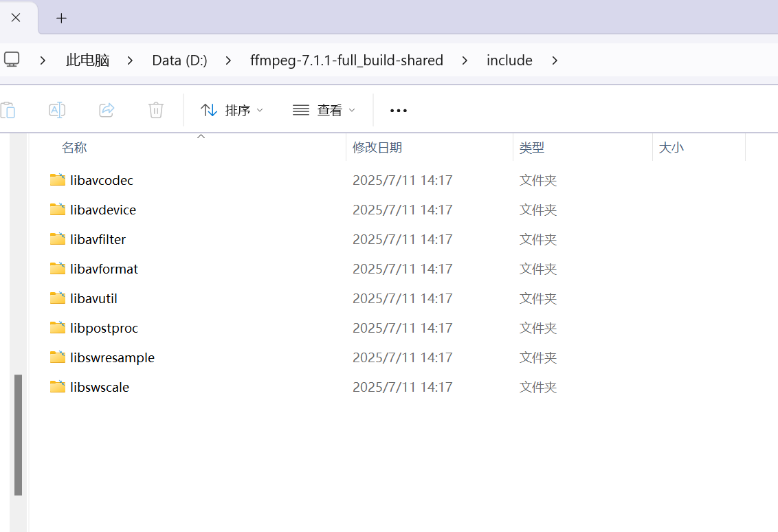Open the more options ellipsis menu

tap(399, 110)
